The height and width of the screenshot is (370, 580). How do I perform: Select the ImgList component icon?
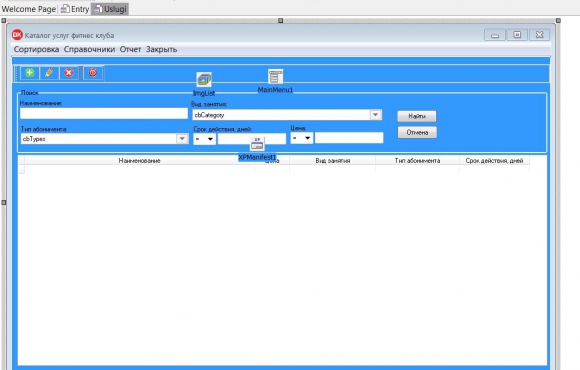(204, 79)
